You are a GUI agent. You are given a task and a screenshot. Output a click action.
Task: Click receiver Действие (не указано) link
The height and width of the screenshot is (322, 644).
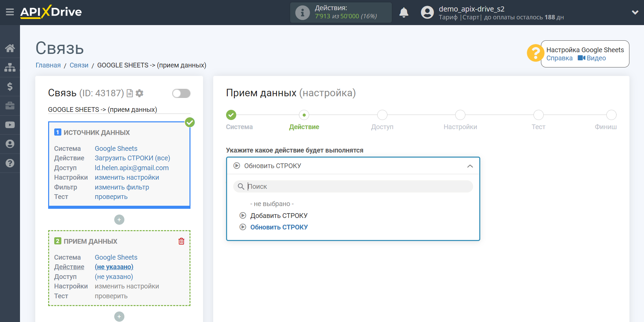tap(114, 267)
